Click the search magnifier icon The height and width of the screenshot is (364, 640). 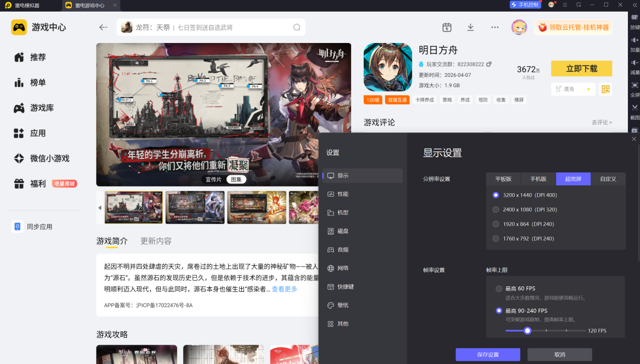pos(297,27)
